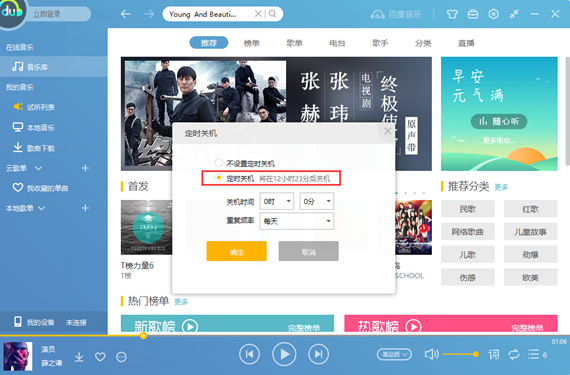570x375 pixels.
Task: Play the 新歌榜 chart
Action: pyautogui.click(x=190, y=326)
